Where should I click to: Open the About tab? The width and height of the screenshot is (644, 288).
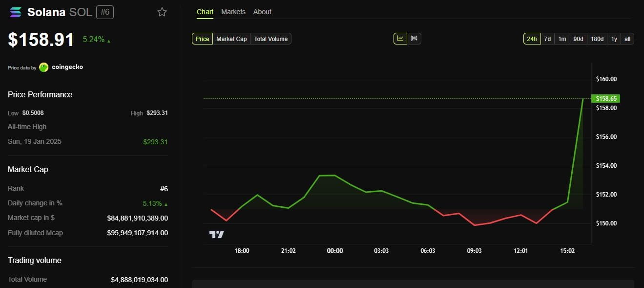click(262, 12)
